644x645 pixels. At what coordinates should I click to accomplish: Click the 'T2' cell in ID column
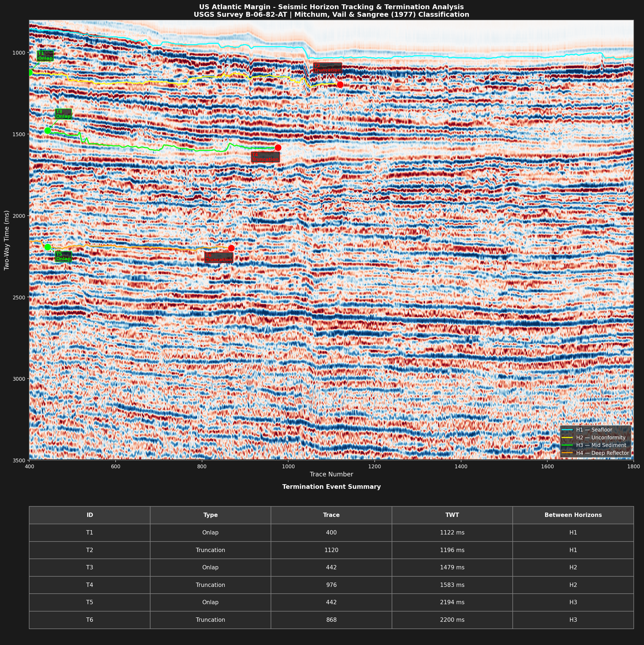click(x=90, y=550)
